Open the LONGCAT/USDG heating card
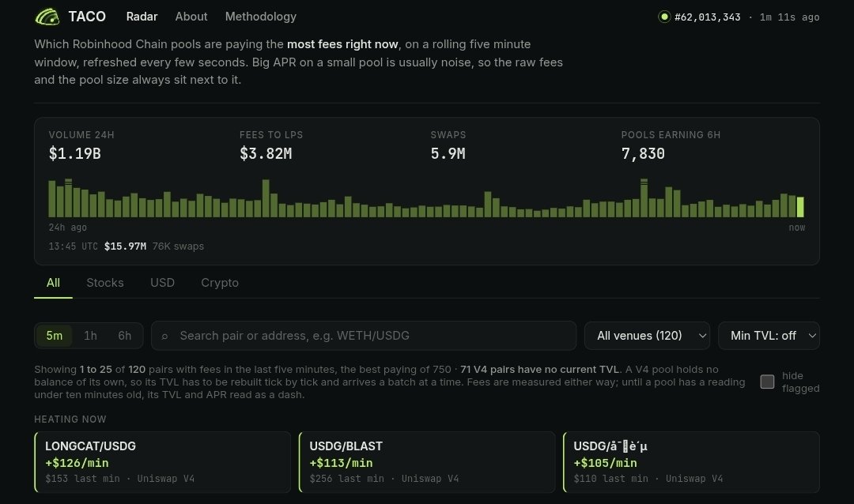The image size is (854, 504). (x=162, y=462)
